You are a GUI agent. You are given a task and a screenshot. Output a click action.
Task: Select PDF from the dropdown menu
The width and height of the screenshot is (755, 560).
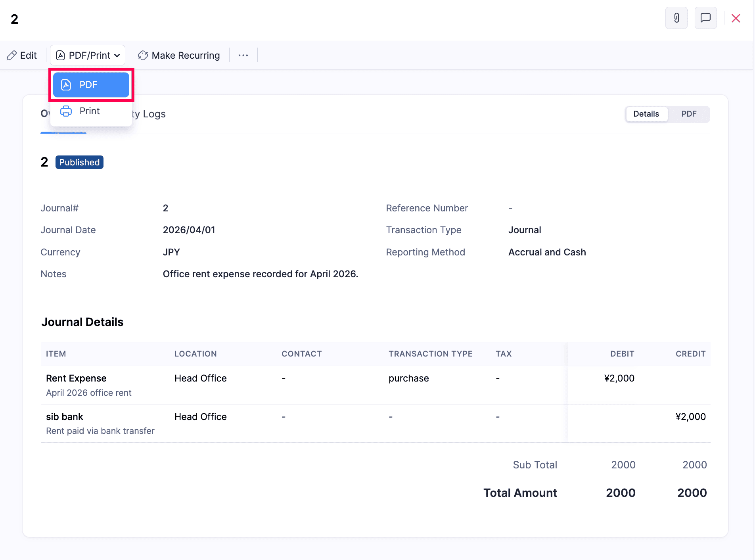pos(88,85)
